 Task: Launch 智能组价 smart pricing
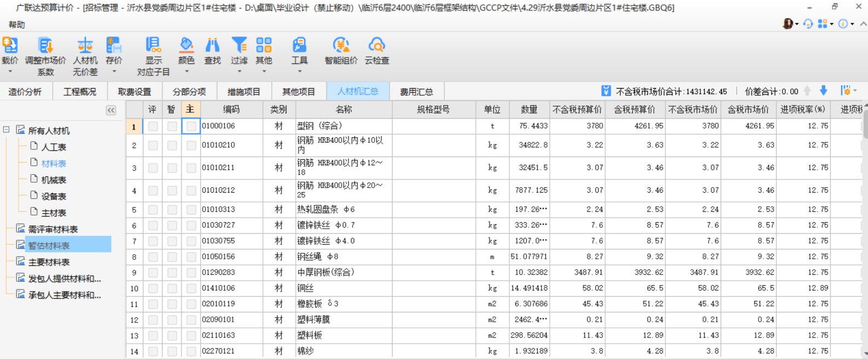click(x=341, y=45)
